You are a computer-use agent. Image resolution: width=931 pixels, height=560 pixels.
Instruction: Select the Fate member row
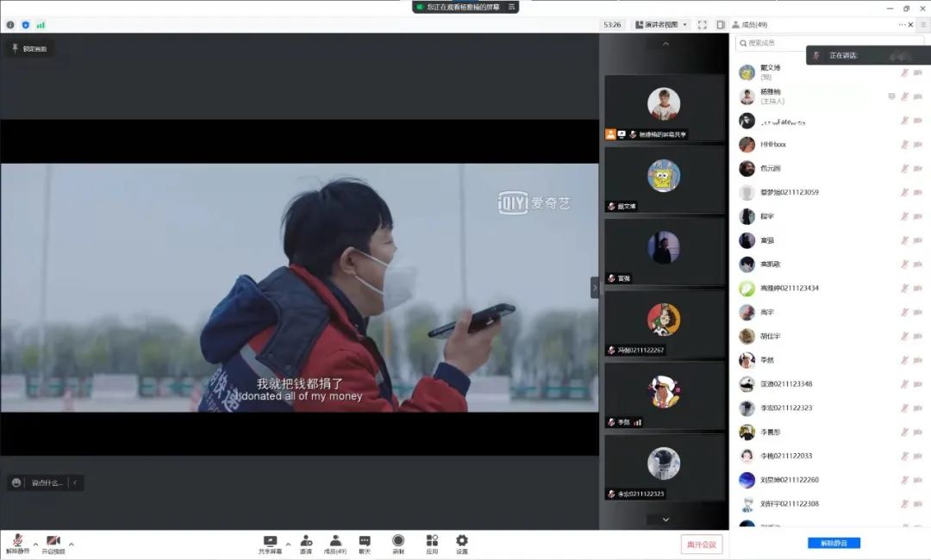click(830, 121)
